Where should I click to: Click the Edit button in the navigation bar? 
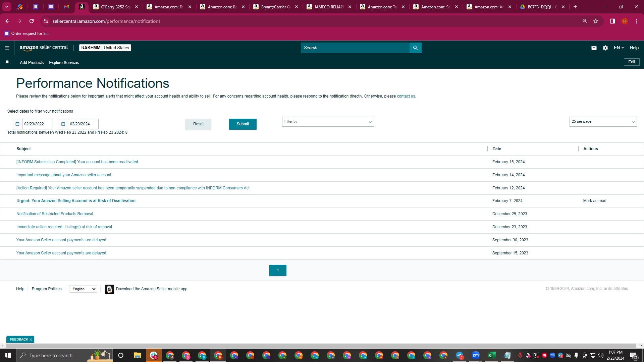tap(632, 62)
